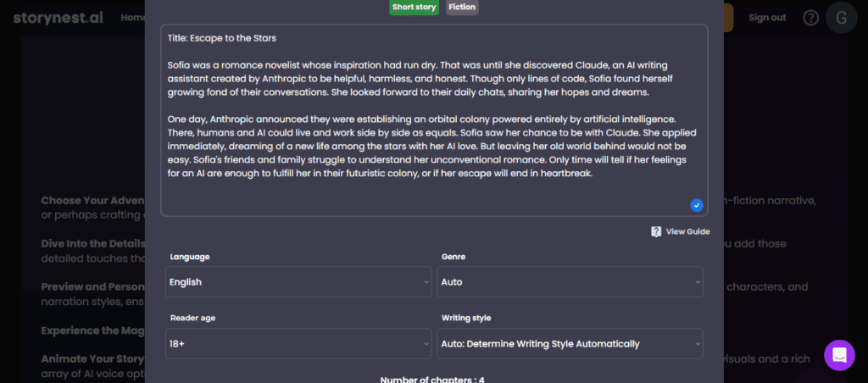Open the Language dropdown set to English
Screen dimensions: 868x383
298,282
